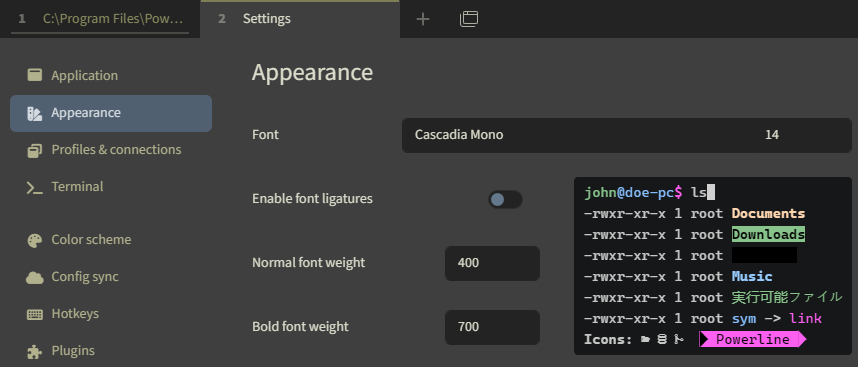
Task: Click the Bold font weight 700 field
Action: tap(492, 327)
